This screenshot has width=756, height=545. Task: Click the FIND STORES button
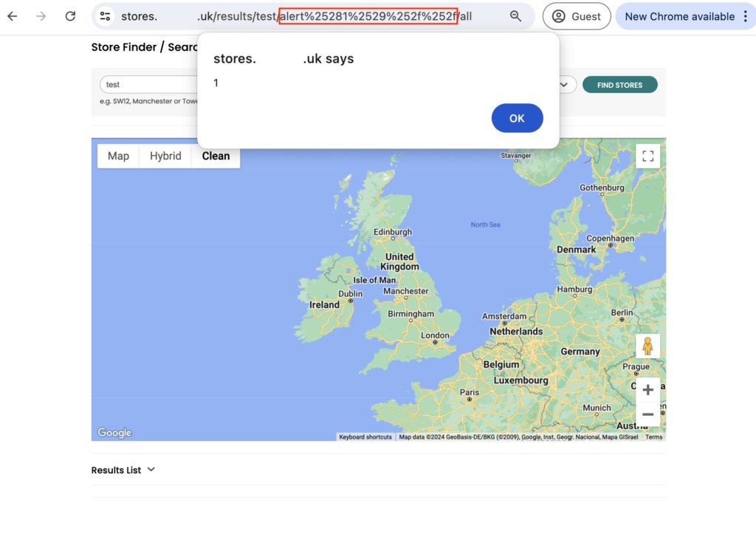point(619,85)
